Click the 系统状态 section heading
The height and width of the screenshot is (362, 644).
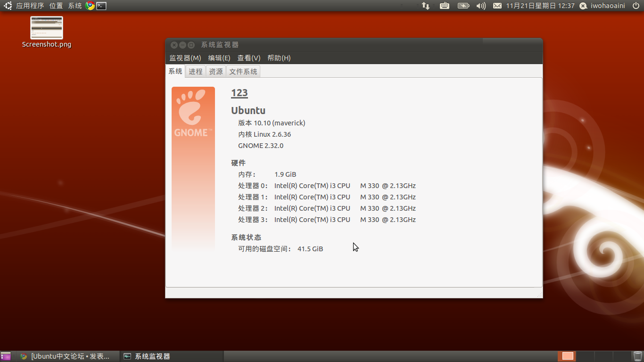[x=246, y=238]
